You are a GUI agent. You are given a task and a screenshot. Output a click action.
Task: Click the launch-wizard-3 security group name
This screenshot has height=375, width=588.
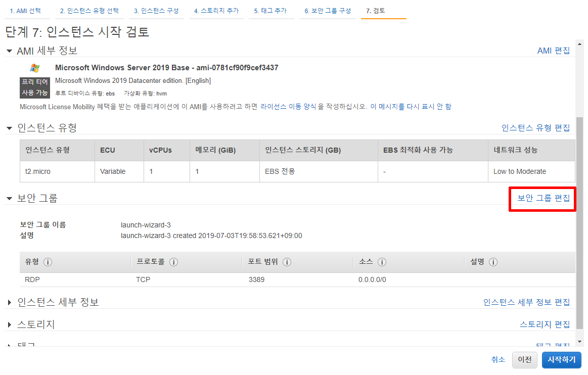pyautogui.click(x=146, y=225)
